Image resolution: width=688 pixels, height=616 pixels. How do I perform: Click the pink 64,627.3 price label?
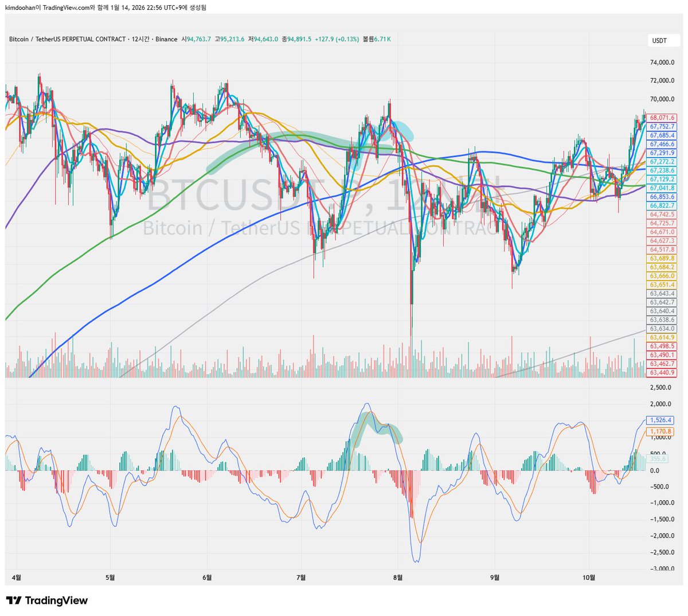662,241
